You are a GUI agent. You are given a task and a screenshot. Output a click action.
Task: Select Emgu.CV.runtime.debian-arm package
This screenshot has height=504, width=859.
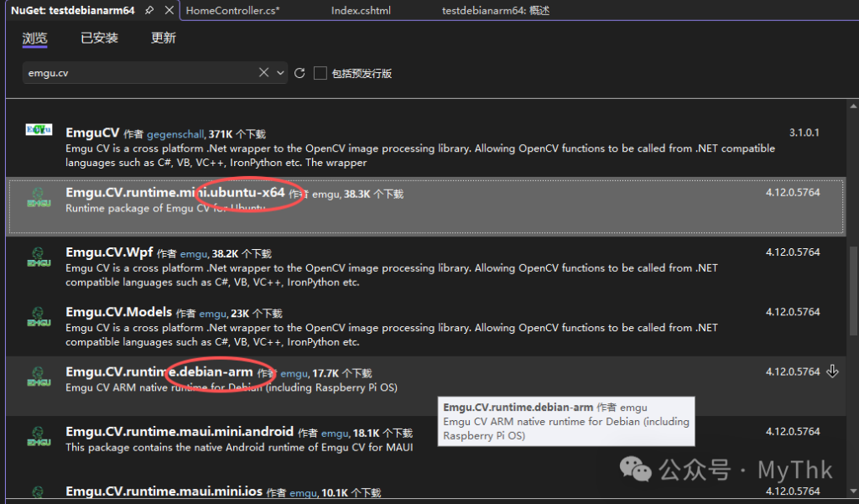point(425,387)
